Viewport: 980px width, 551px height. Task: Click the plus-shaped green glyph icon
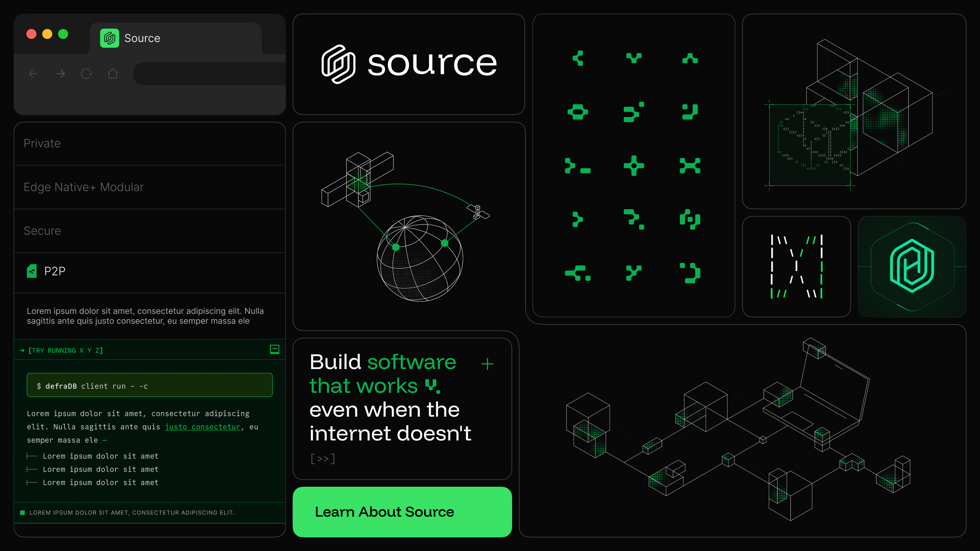tap(634, 166)
